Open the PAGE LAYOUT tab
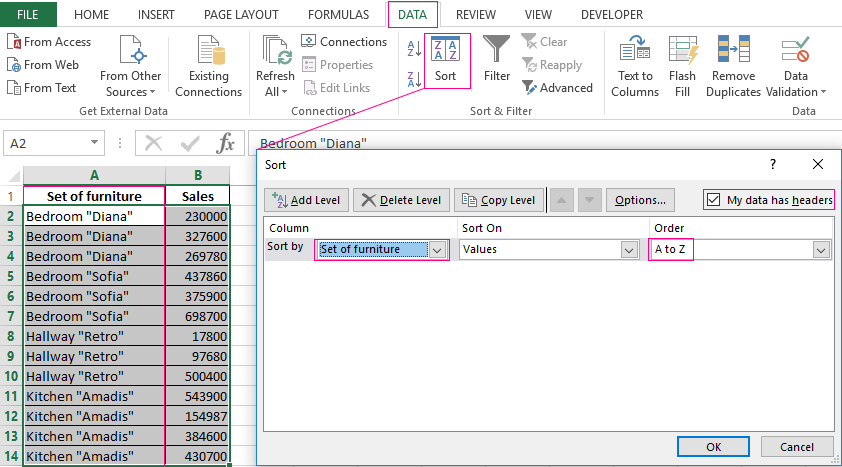Screen dimensions: 842x467 241,15
